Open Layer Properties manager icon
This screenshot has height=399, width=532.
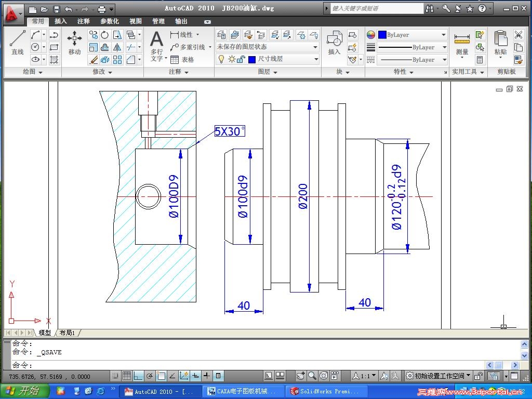[x=221, y=35]
